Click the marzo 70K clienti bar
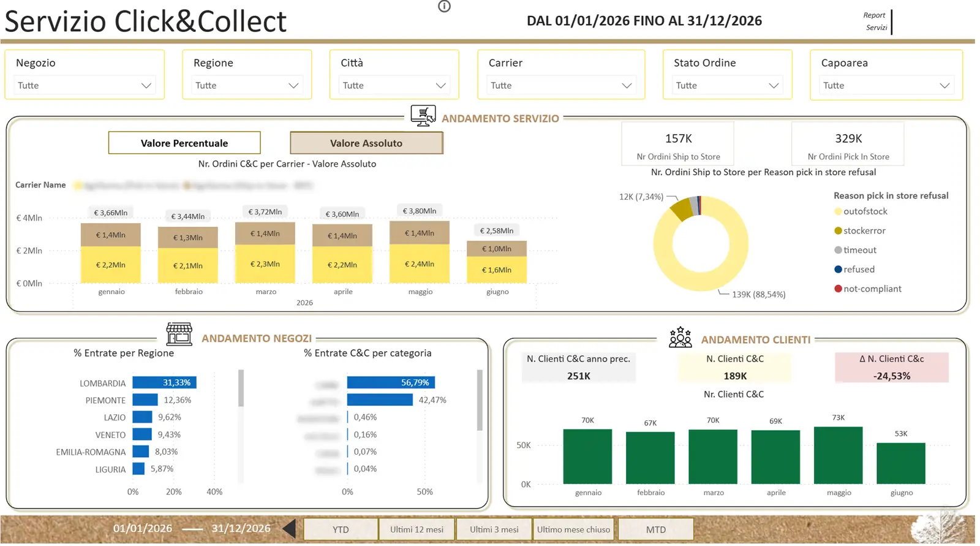Image resolution: width=980 pixels, height=546 pixels. 713,457
